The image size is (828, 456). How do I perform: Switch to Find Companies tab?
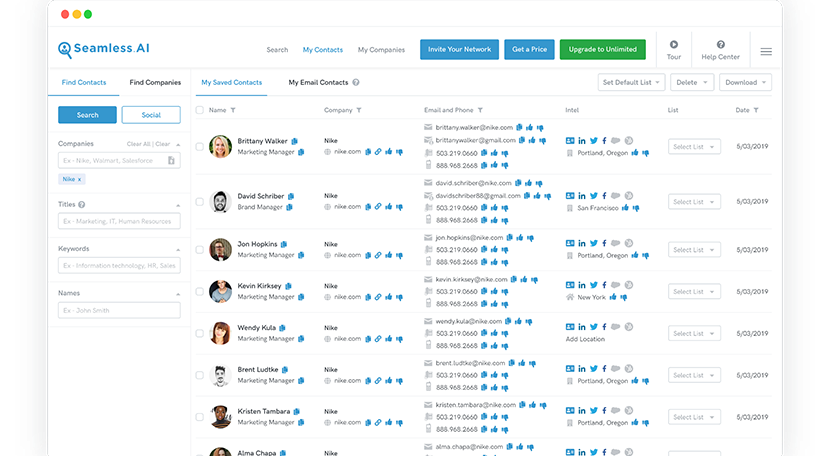(x=155, y=82)
